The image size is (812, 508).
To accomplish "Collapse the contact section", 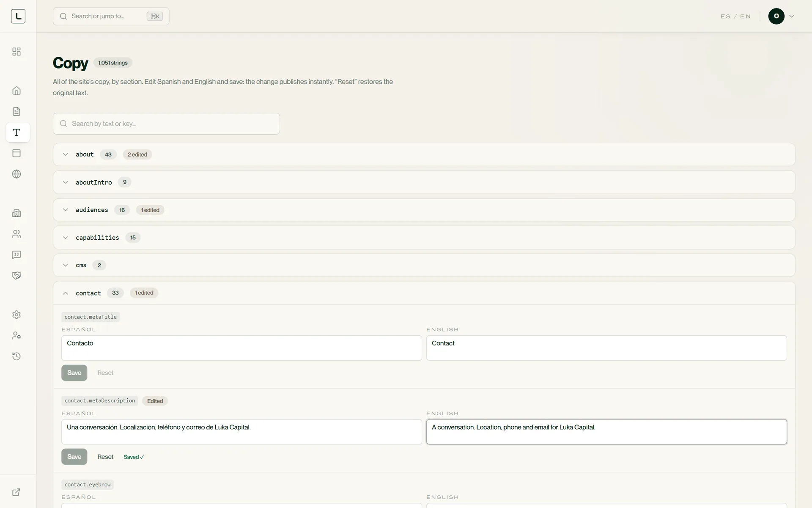I will [x=424, y=293].
